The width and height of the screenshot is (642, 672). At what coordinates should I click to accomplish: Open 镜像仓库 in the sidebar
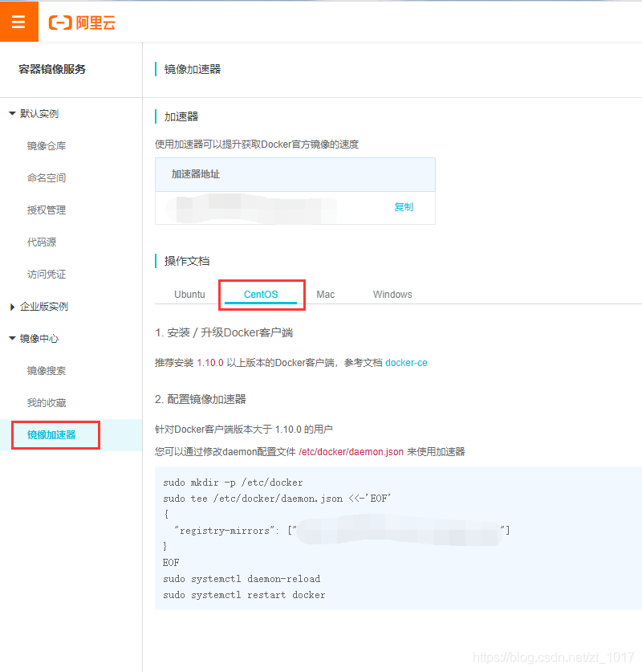(47, 145)
